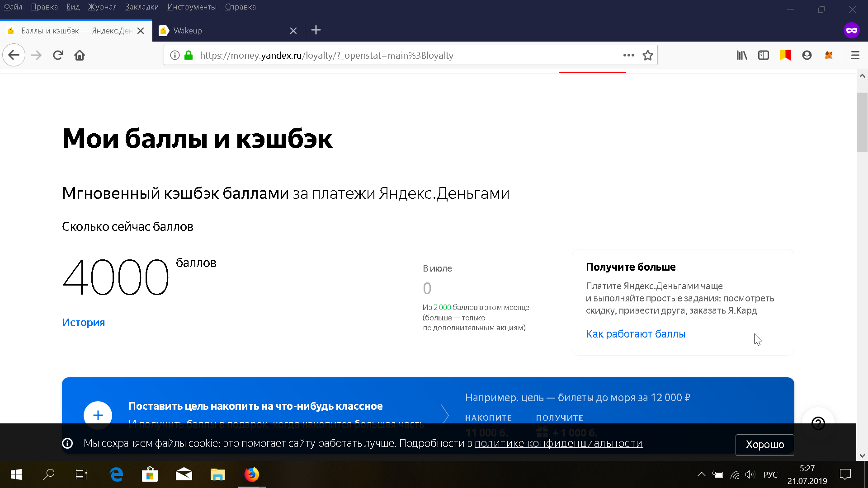This screenshot has width=868, height=488.
Task: Open the Wi-Fi network tray icon
Action: pyautogui.click(x=735, y=474)
